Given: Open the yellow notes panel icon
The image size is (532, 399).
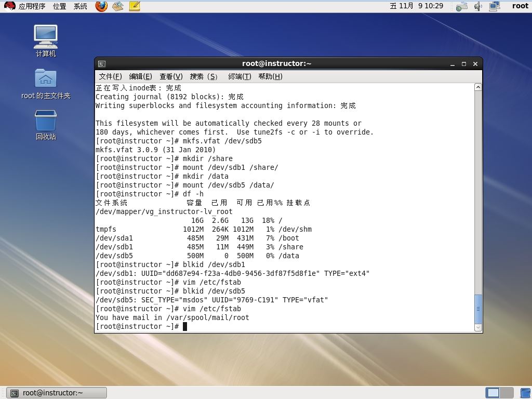Looking at the screenshot, I should (135, 6).
